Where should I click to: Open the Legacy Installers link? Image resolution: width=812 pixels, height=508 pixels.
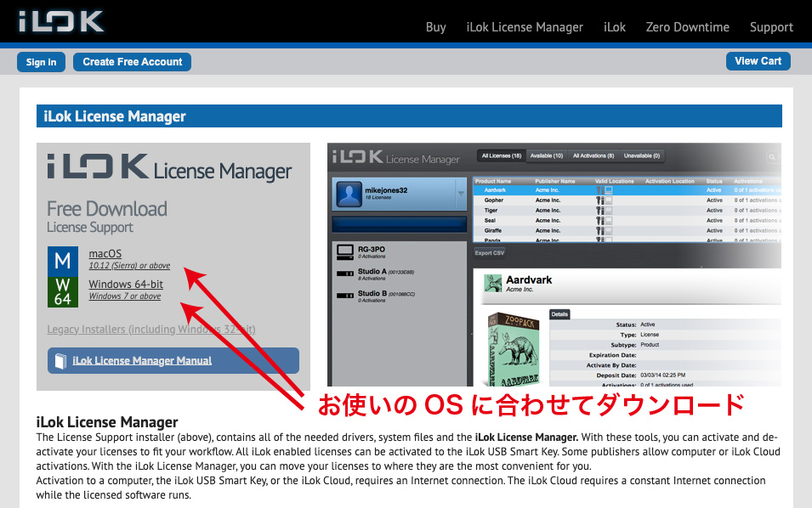pos(151,329)
